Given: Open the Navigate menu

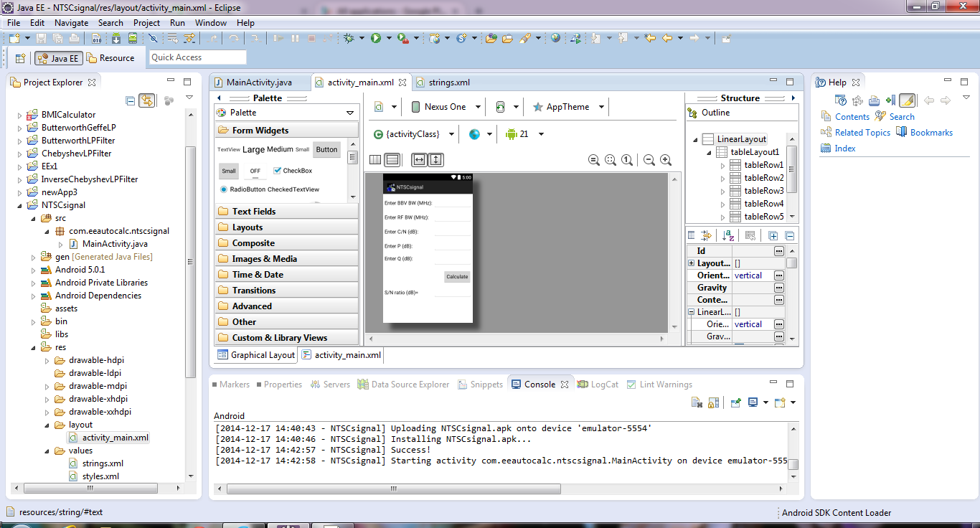Looking at the screenshot, I should tap(71, 23).
